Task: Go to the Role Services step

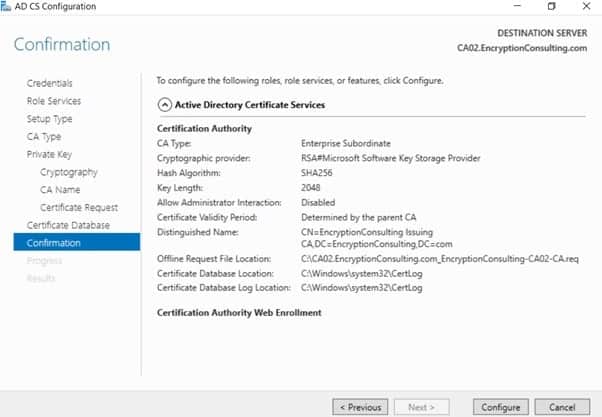Action: click(54, 101)
